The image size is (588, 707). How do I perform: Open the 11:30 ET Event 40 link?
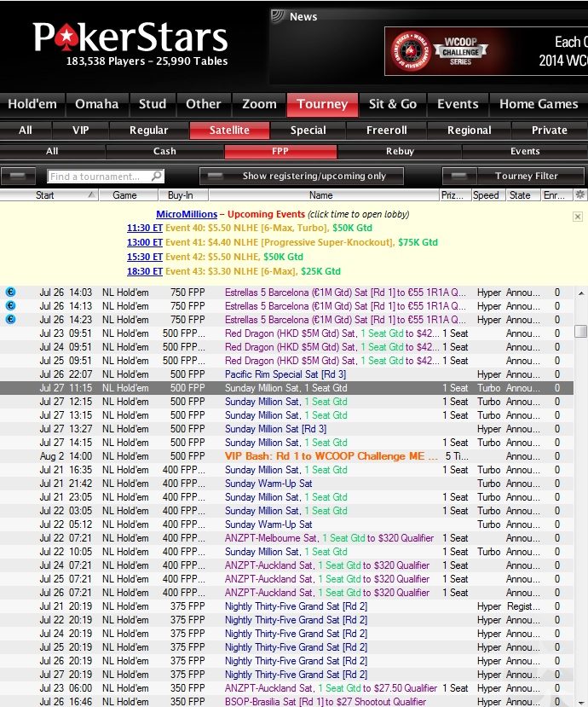[145, 228]
